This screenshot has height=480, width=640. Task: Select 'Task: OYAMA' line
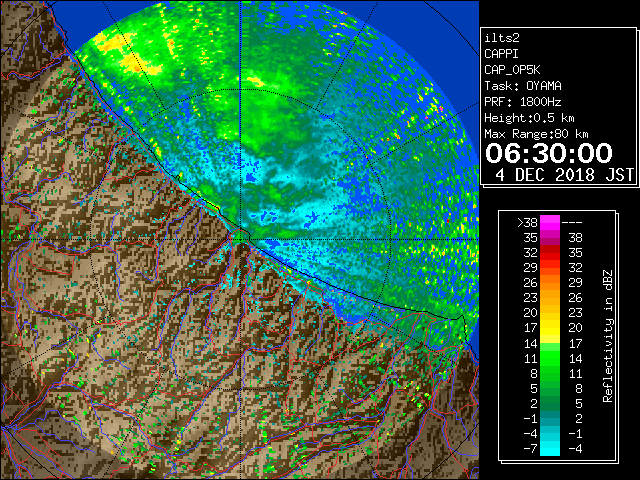[523, 86]
